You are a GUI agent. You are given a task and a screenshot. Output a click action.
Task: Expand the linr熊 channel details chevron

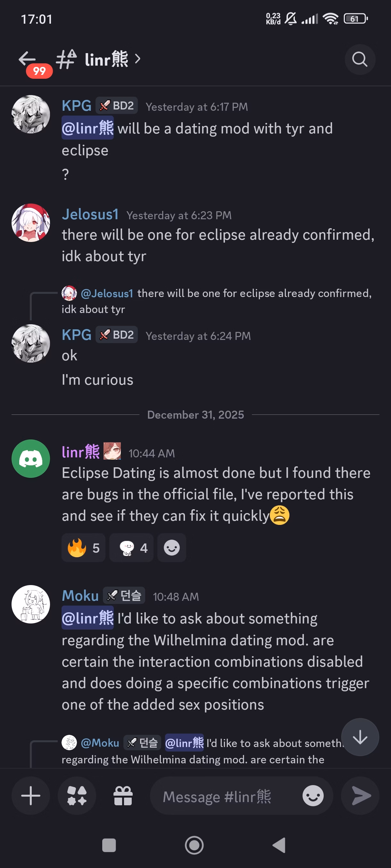[137, 59]
